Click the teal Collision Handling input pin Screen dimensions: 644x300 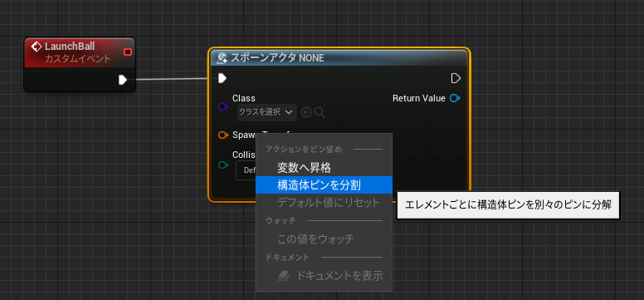(223, 165)
